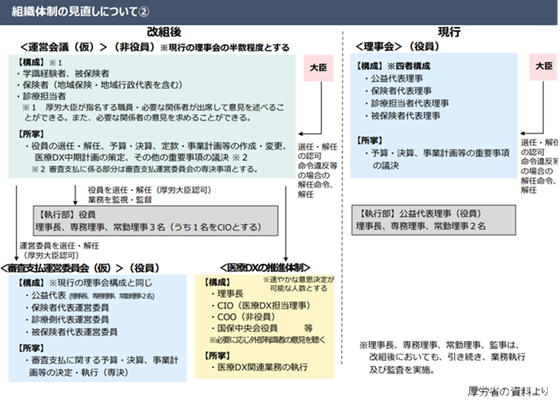Select the 保険者代表理事 bullet

[x=398, y=91]
